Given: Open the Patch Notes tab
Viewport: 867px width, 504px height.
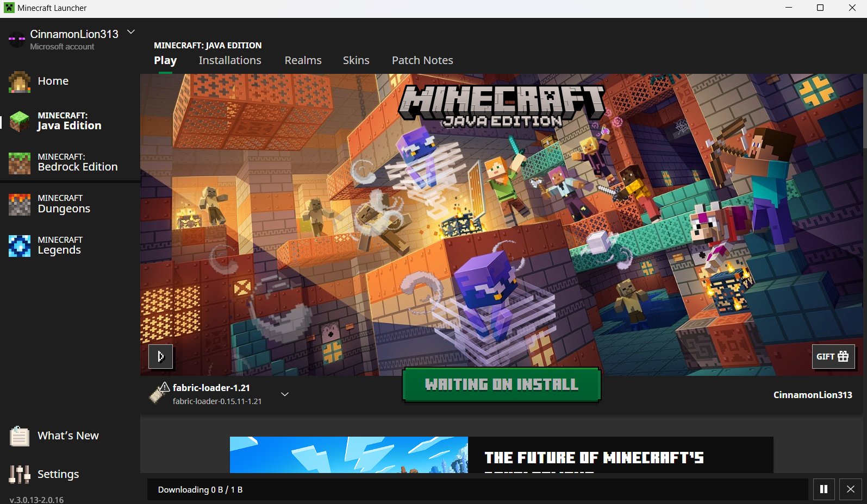Looking at the screenshot, I should point(422,60).
